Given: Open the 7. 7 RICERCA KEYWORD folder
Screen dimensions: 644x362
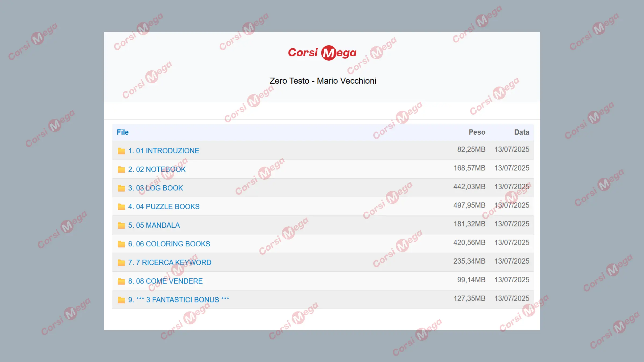Looking at the screenshot, I should click(170, 263).
